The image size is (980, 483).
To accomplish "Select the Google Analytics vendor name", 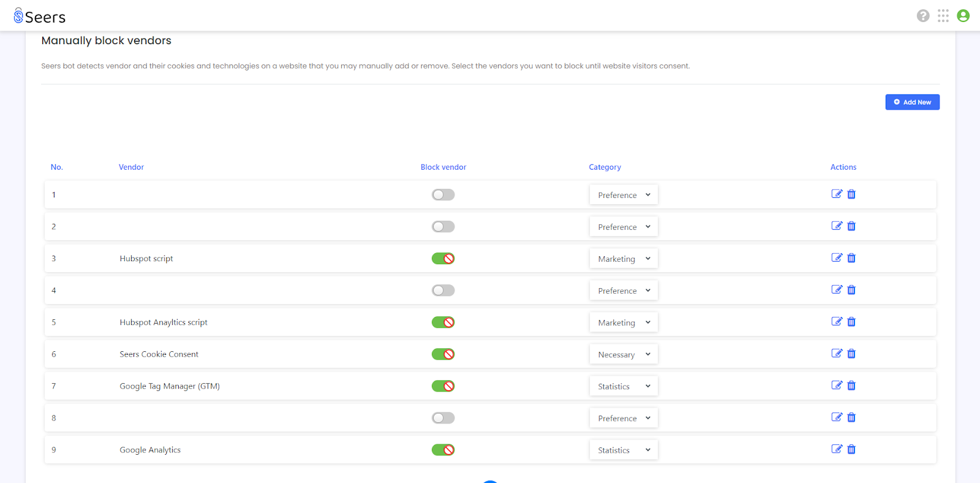I will [150, 450].
